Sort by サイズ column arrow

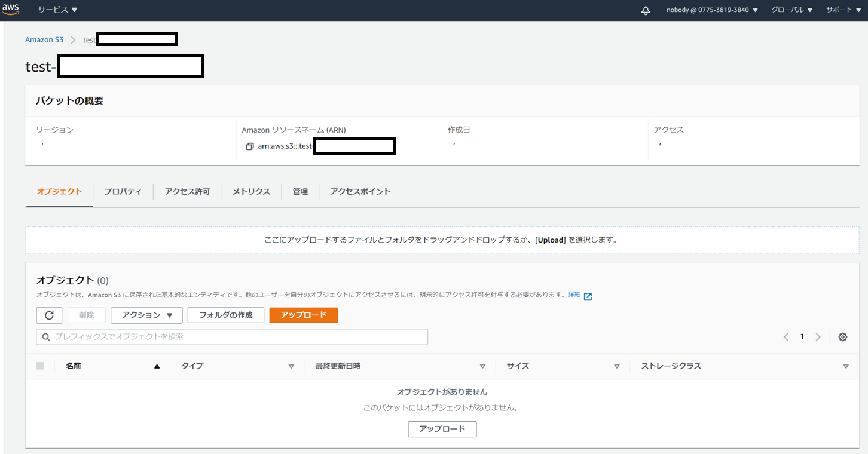(x=617, y=367)
